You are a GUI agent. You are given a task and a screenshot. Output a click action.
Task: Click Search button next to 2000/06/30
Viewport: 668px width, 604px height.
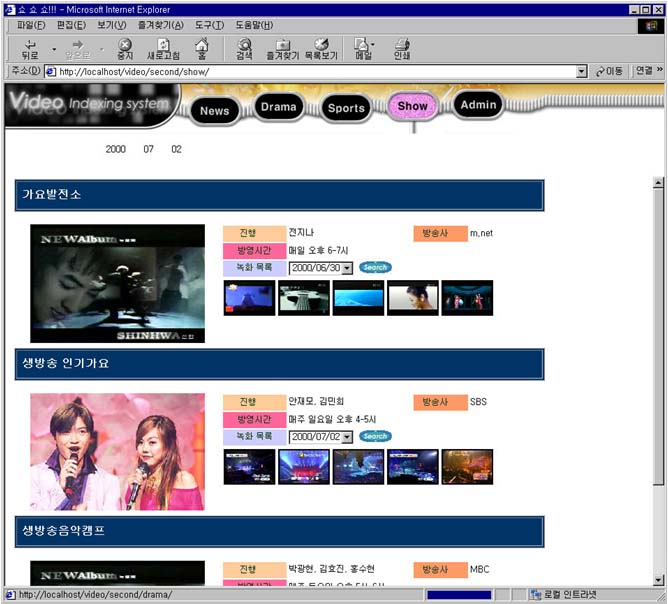tap(375, 268)
